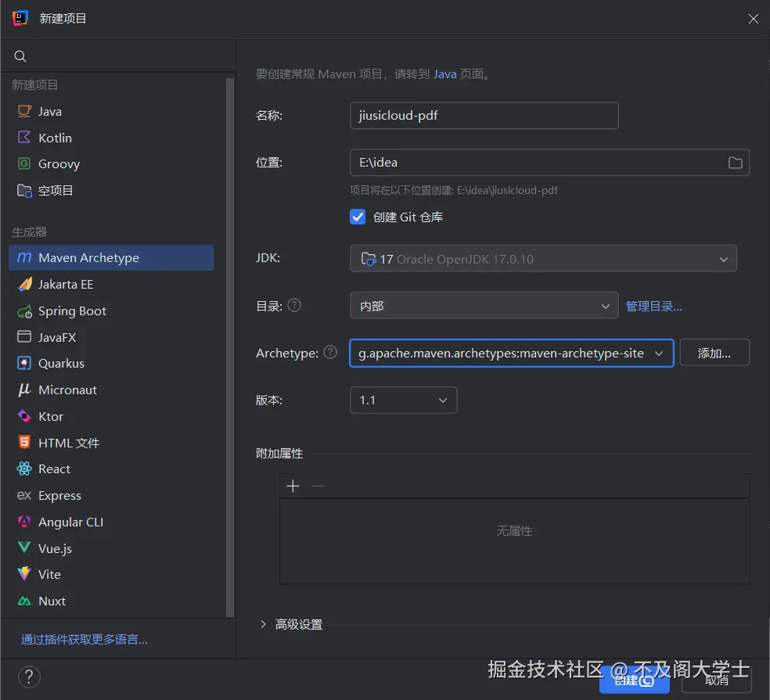Image resolution: width=770 pixels, height=700 pixels.
Task: Click the HTML5 shield icon
Action: (24, 442)
